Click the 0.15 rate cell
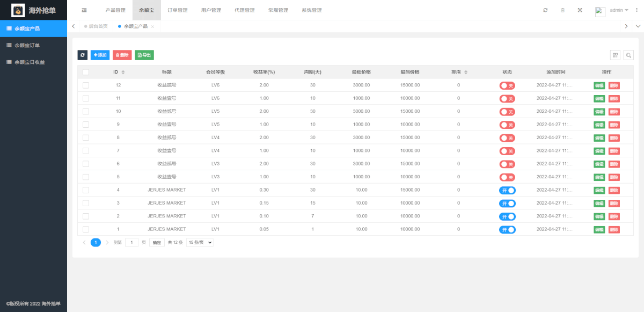The width and height of the screenshot is (644, 312). 264,203
